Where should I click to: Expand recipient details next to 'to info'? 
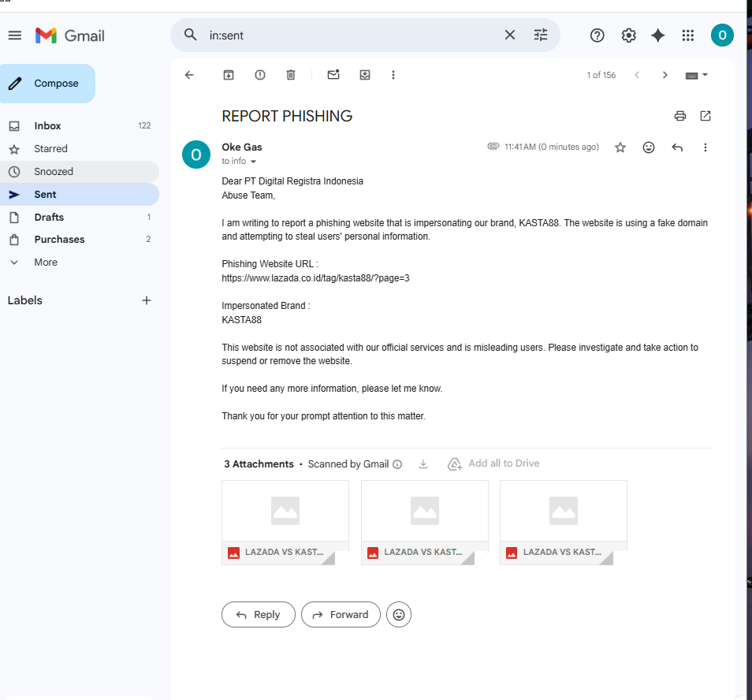pos(253,162)
